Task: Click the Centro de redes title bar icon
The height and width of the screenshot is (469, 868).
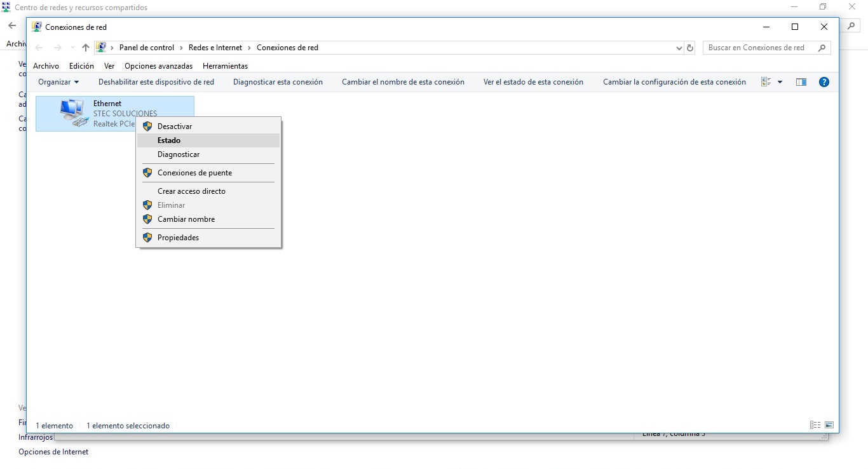Action: click(x=6, y=7)
